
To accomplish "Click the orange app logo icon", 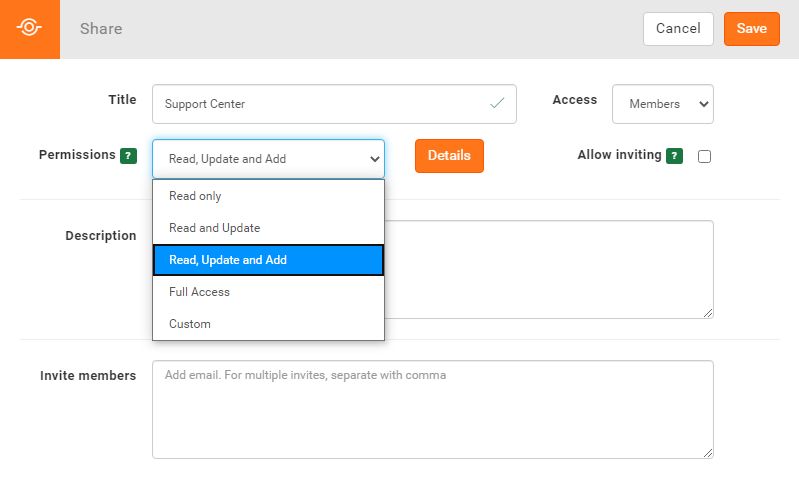I will tap(30, 29).
